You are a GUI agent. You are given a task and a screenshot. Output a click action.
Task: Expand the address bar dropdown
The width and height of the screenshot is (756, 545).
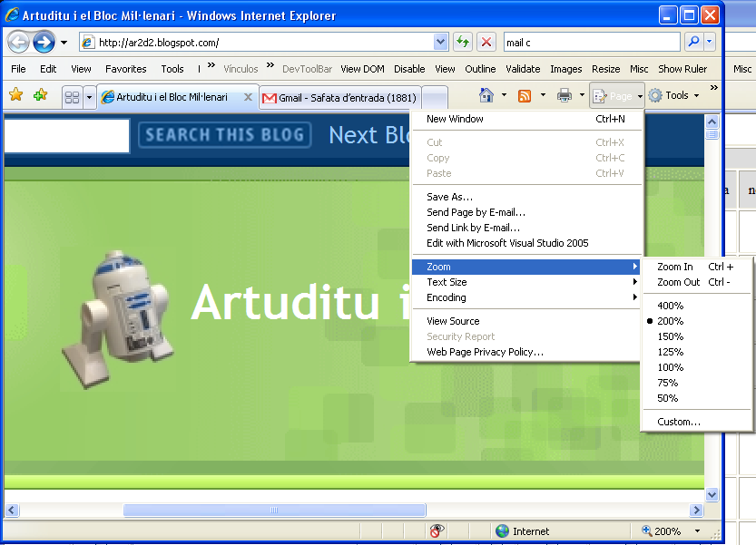pyautogui.click(x=440, y=43)
